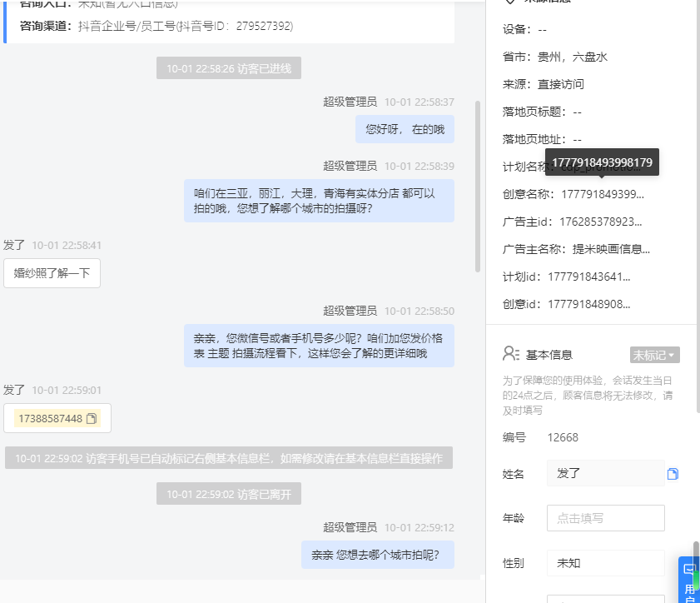Click the 落地页地址 row
The height and width of the screenshot is (603, 700).
pos(542,139)
